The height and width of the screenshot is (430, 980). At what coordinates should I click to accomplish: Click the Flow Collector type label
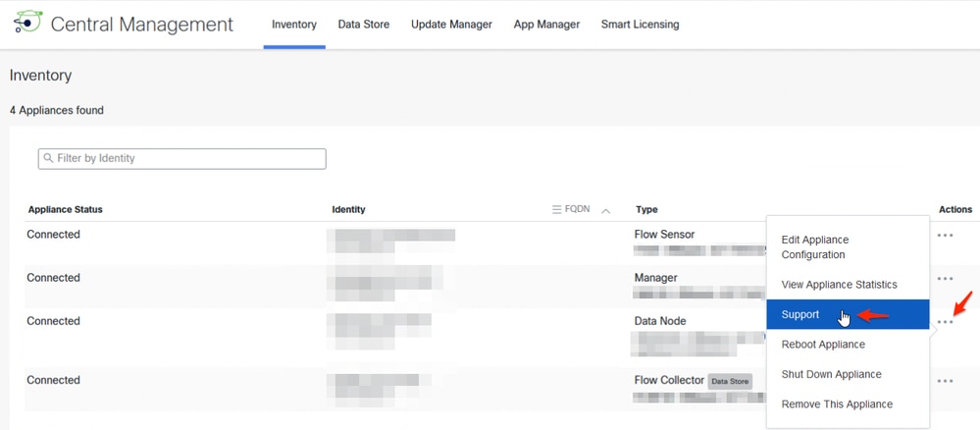coord(669,380)
